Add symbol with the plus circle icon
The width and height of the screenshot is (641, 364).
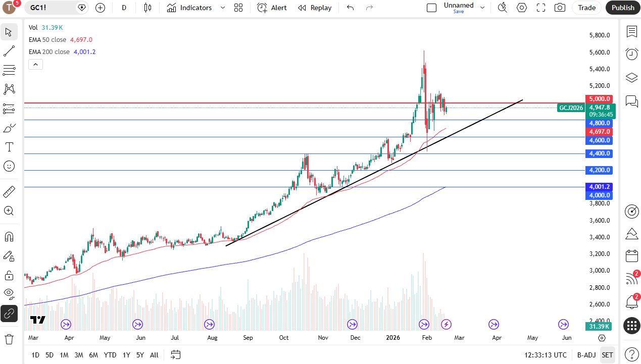(100, 8)
